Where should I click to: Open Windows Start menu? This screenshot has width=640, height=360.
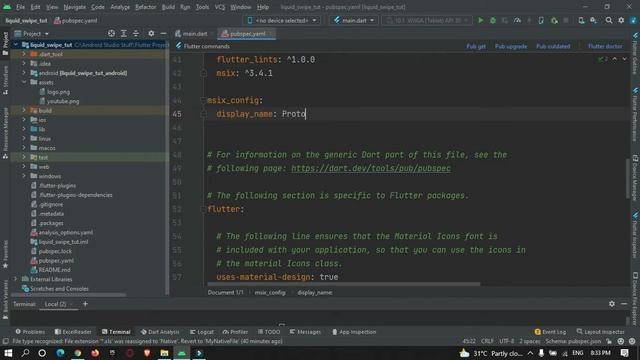8,353
